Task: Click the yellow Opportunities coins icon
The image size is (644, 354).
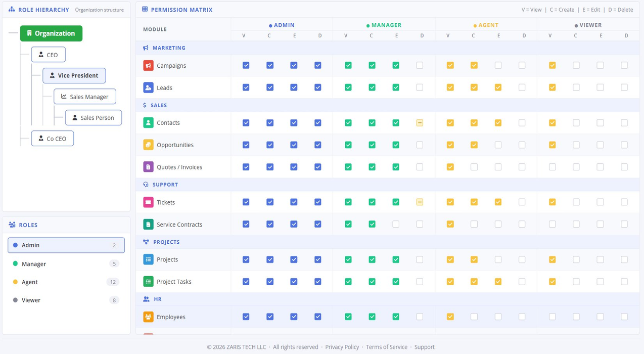Action: (148, 145)
